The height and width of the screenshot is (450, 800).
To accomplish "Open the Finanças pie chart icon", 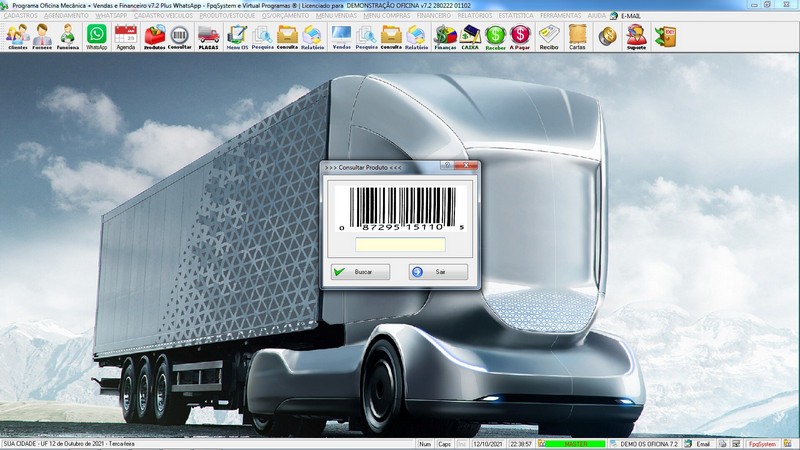I will [445, 37].
